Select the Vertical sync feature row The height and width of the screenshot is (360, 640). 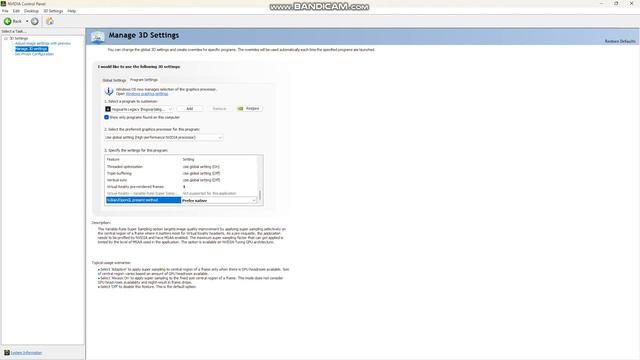tap(143, 180)
